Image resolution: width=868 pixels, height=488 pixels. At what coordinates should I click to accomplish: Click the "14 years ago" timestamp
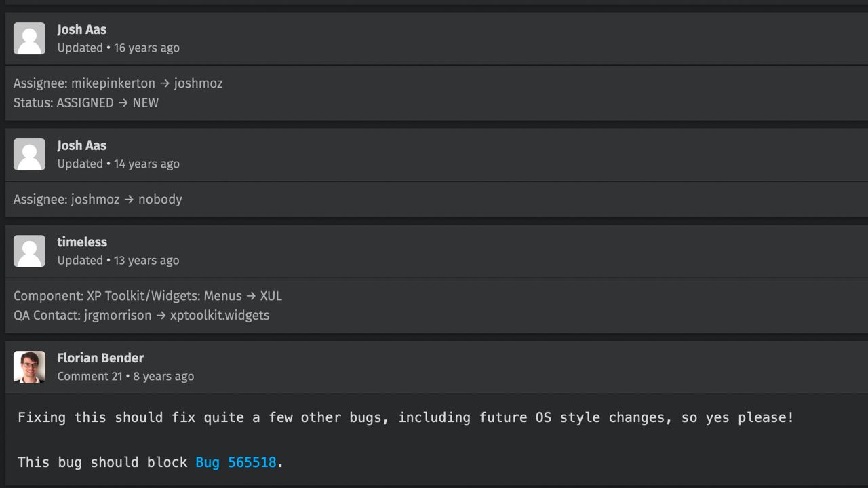point(146,164)
